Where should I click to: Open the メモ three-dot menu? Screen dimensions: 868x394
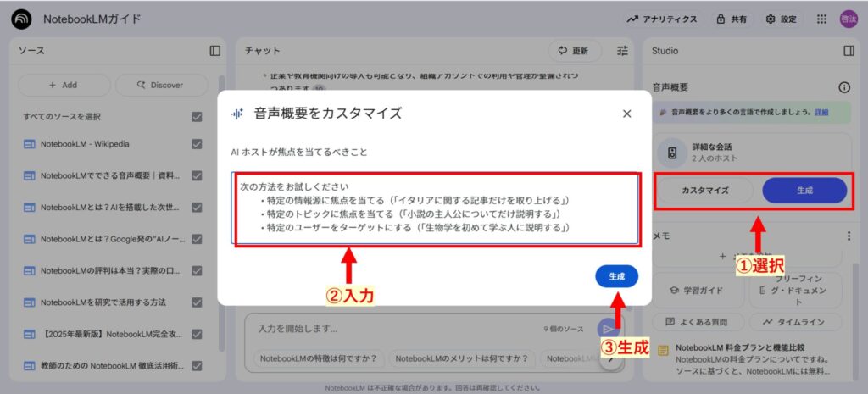coord(849,236)
